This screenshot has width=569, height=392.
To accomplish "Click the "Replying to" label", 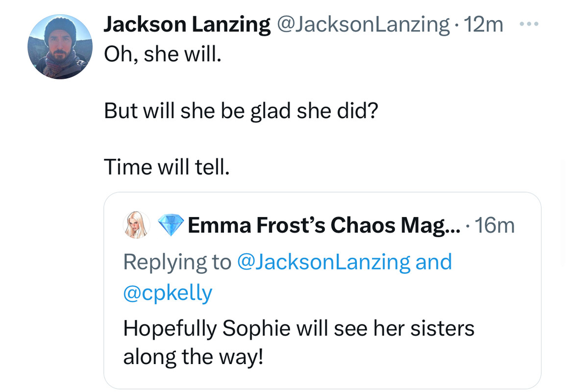I will 177,262.
